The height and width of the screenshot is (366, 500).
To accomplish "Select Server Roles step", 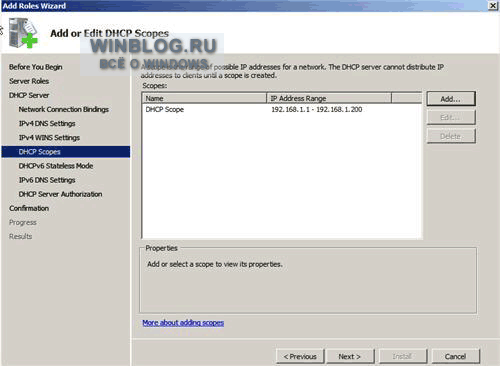I will point(29,81).
